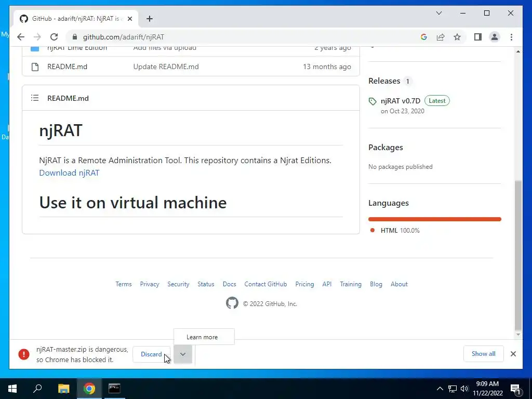Select Learn more in download menu
532x399 pixels.
(204, 337)
